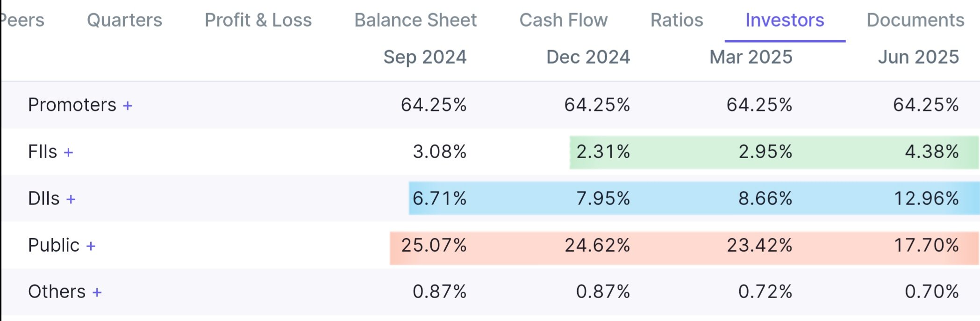
Task: Select the Ratios tab
Action: [677, 20]
